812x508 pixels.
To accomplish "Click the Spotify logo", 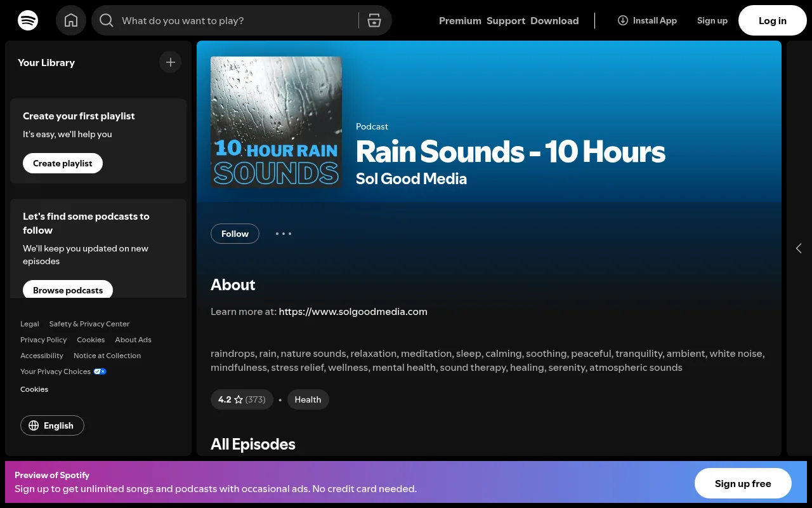I will point(28,20).
